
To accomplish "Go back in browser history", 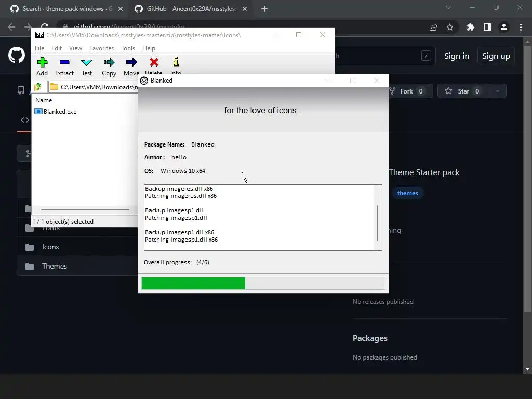I will click(11, 27).
